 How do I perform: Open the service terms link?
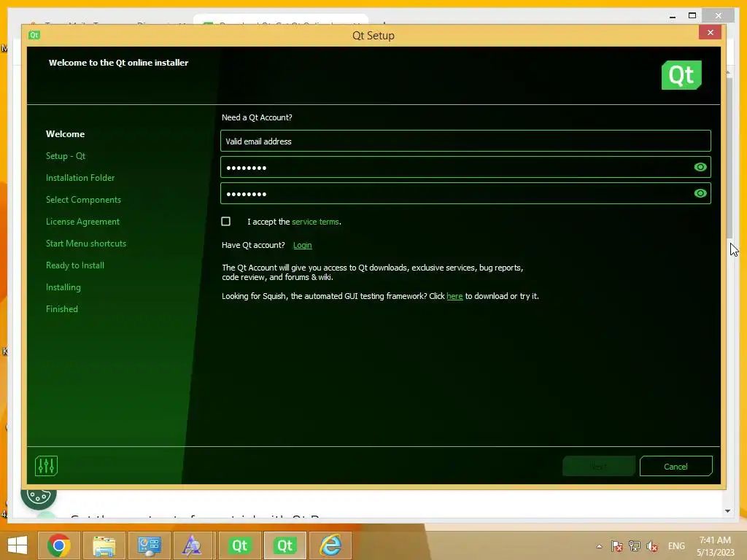coord(315,222)
